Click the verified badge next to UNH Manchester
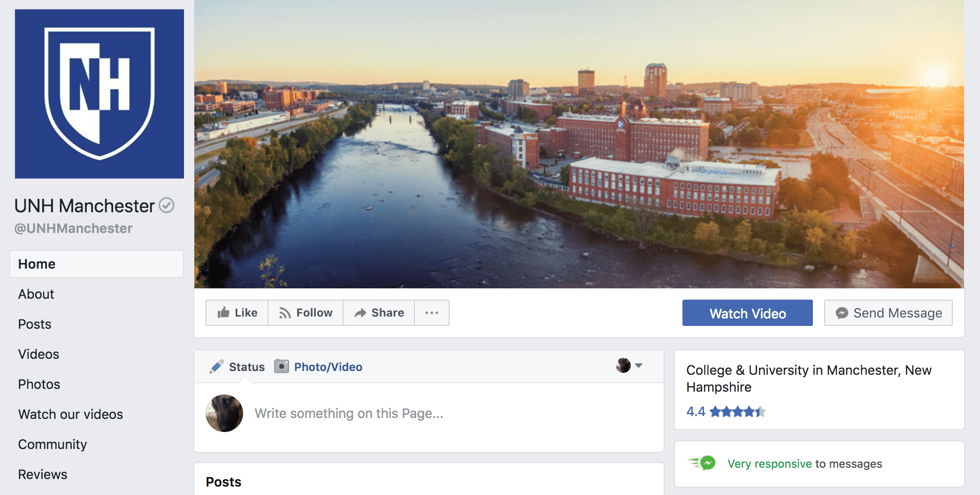The image size is (980, 495). click(x=167, y=205)
